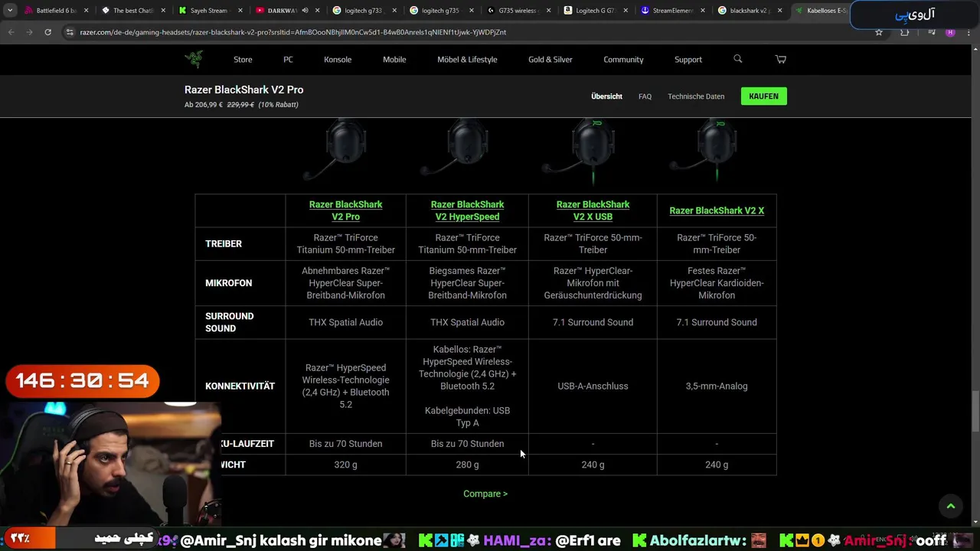
Task: Switch to The best Chatbot tab
Action: point(133,11)
